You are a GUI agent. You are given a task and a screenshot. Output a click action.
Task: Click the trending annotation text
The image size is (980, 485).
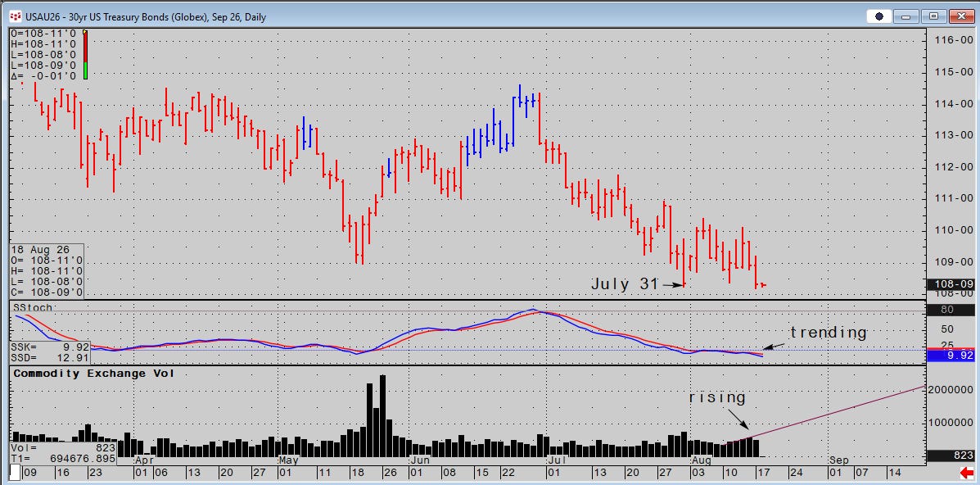click(x=829, y=333)
